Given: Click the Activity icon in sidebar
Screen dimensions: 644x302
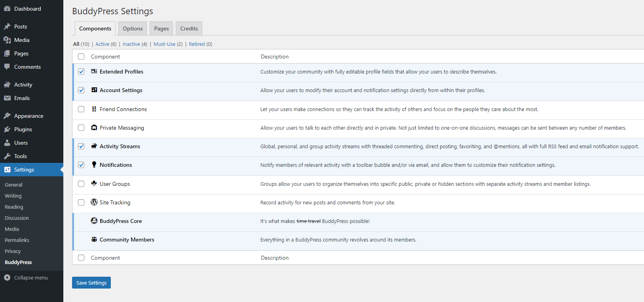Looking at the screenshot, I should point(7,85).
